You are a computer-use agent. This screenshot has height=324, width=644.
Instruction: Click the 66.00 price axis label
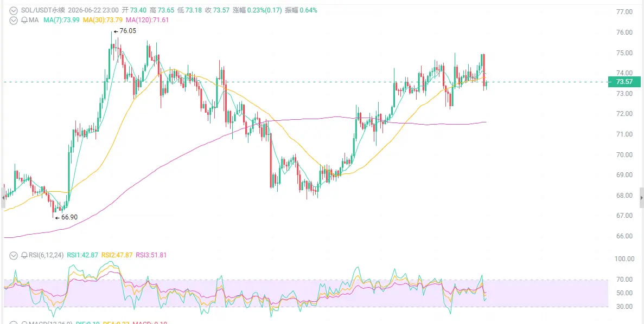pos(624,236)
